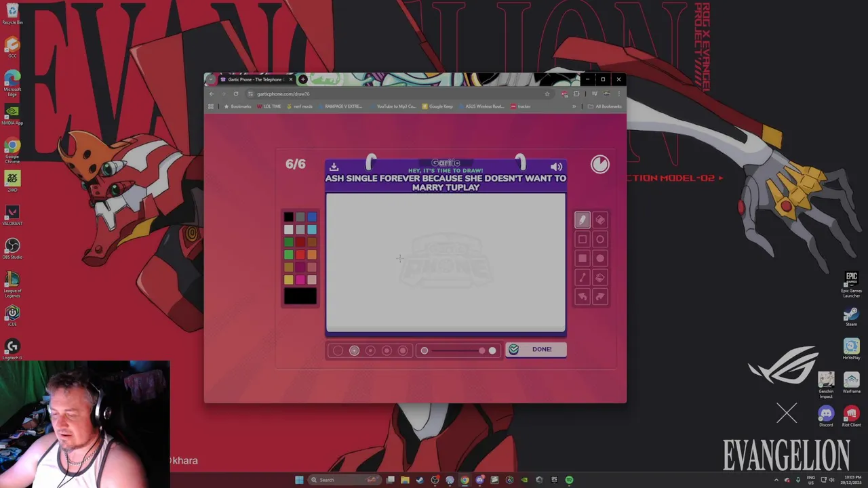This screenshot has width=868, height=488.
Task: Open the Recycle Bin desktop icon
Action: pos(12,14)
